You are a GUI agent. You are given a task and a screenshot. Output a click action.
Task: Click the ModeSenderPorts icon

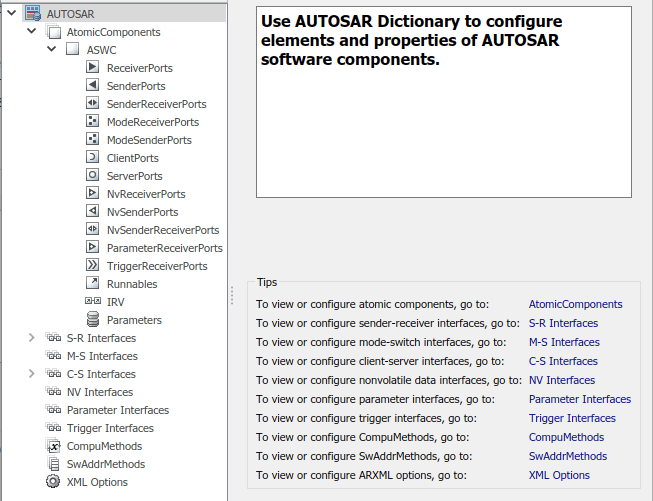point(92,140)
